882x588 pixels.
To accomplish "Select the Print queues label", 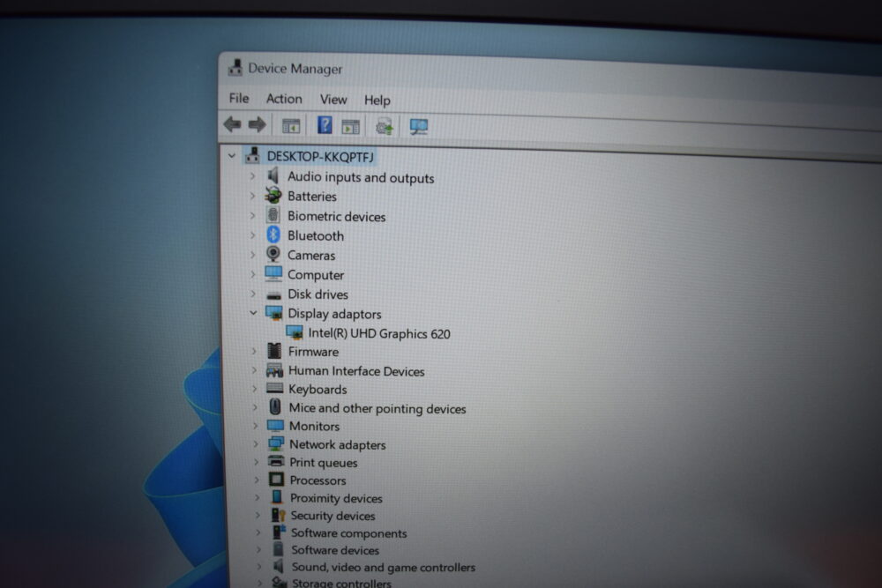I will (x=324, y=463).
